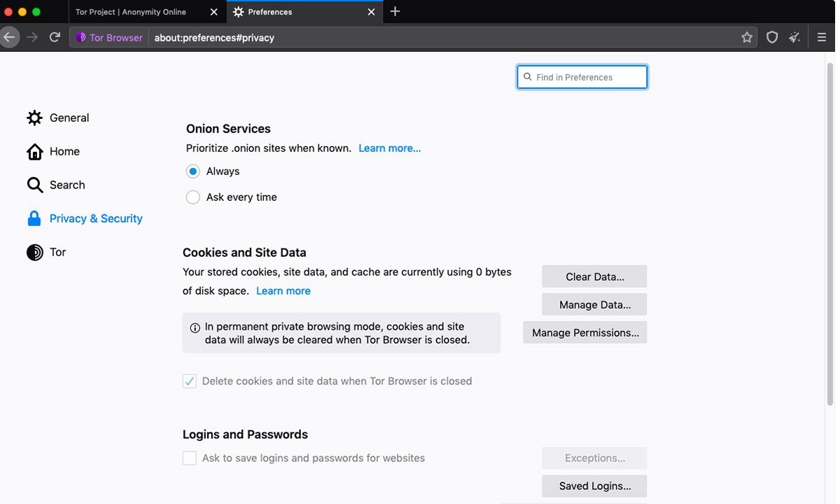
Task: Open Onion Services Learn more link
Action: click(x=389, y=148)
